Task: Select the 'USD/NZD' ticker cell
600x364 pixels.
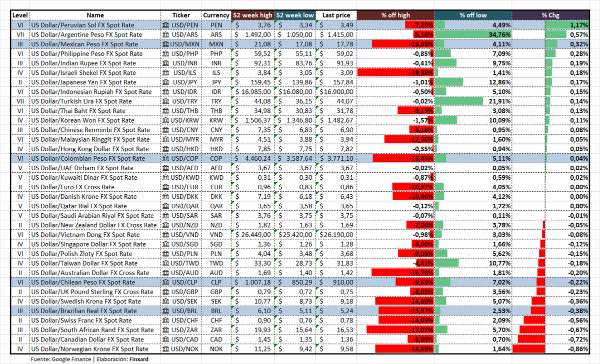Action: click(x=180, y=224)
